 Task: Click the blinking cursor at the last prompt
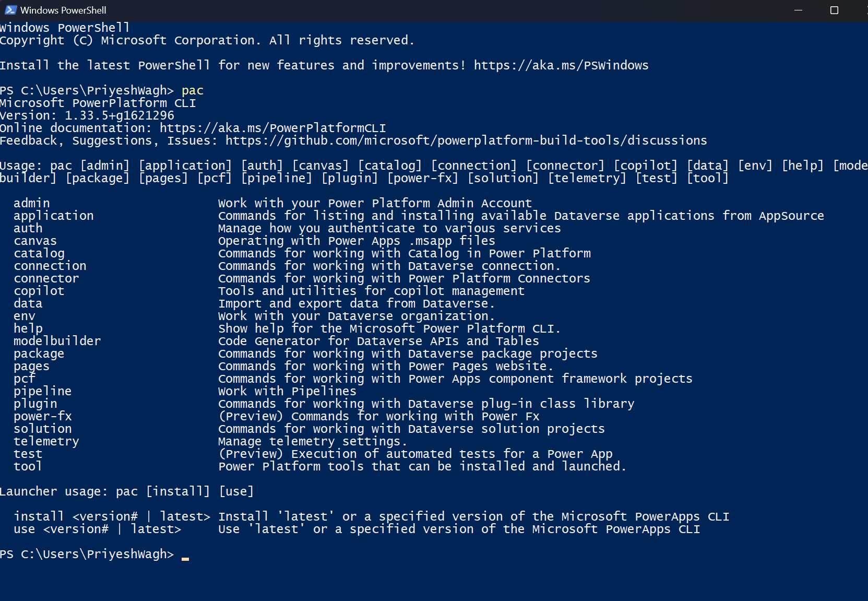185,558
